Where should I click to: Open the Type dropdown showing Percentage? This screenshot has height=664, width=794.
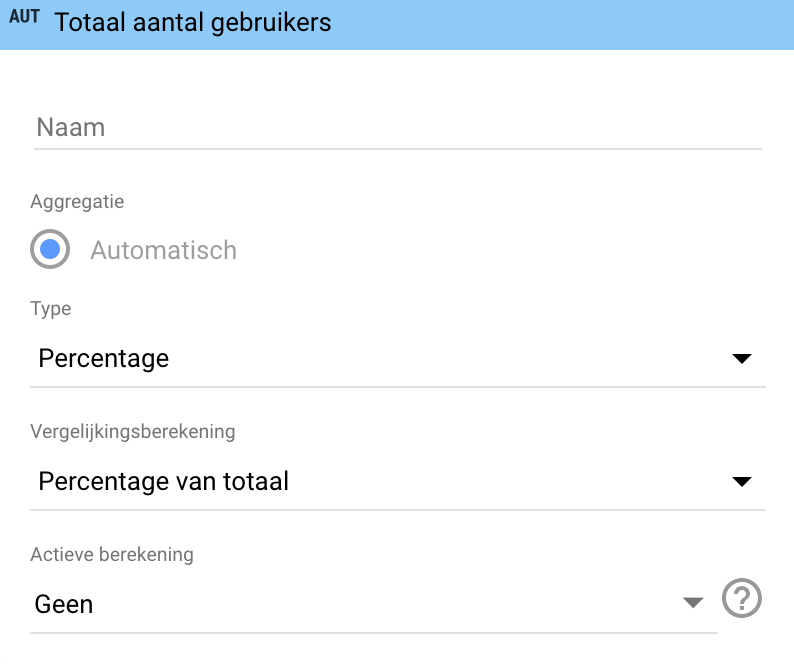click(x=104, y=359)
